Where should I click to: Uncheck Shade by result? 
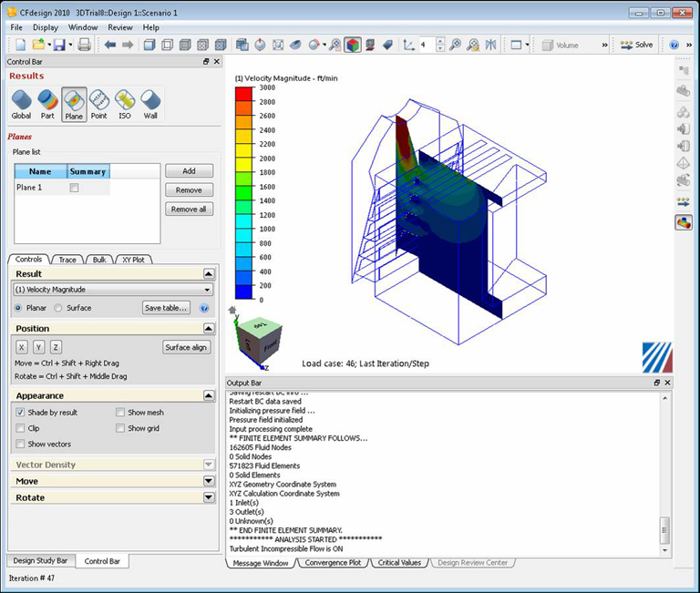[x=20, y=413]
